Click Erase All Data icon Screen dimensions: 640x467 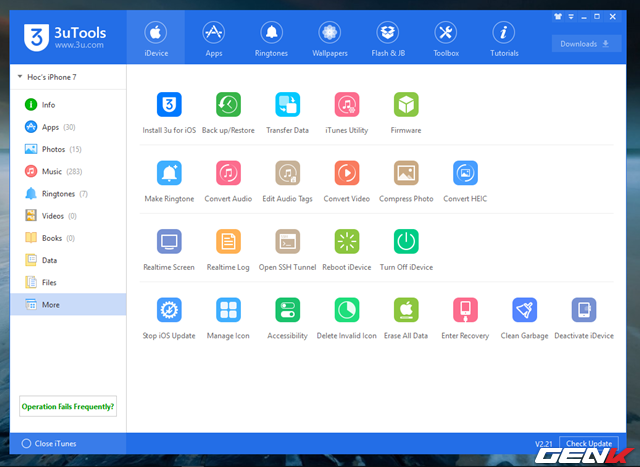[x=406, y=310]
